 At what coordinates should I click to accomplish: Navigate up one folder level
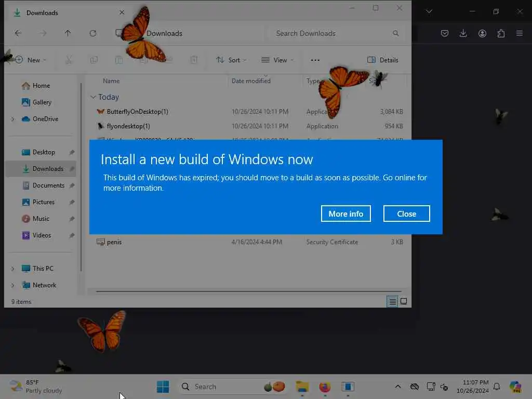[68, 33]
